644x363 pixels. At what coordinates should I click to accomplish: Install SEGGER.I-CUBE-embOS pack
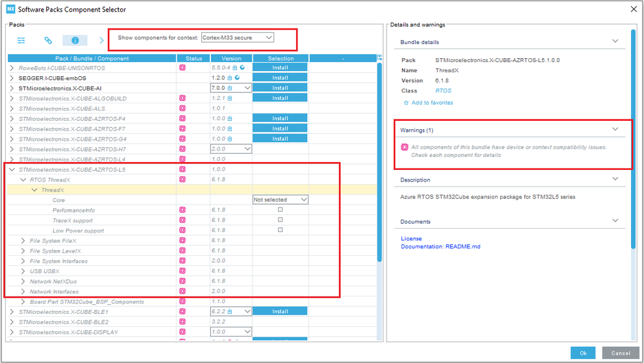tap(280, 78)
